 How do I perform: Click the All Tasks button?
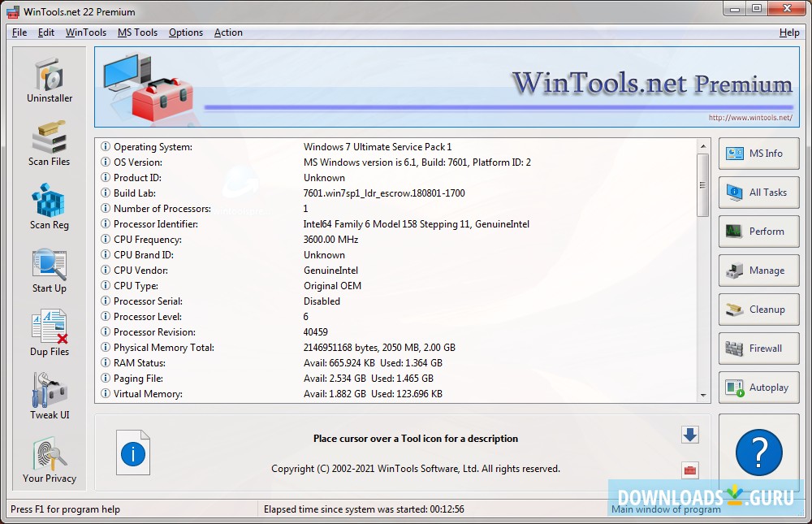(x=758, y=193)
